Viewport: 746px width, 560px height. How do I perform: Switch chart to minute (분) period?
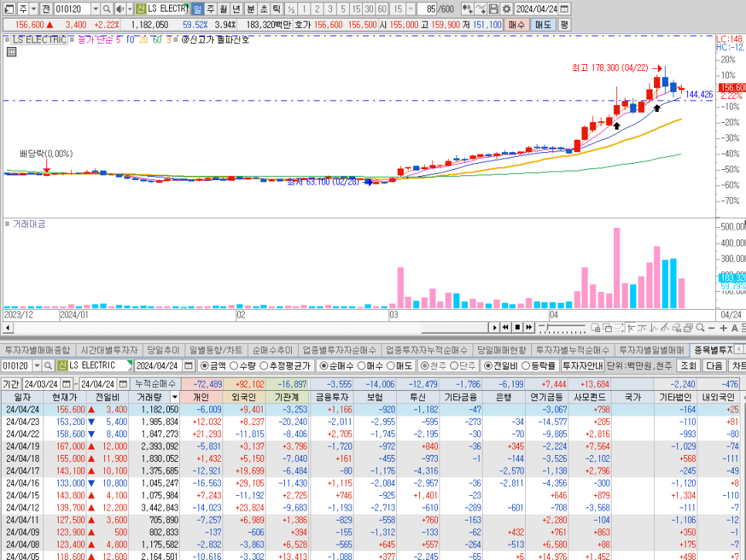click(250, 9)
